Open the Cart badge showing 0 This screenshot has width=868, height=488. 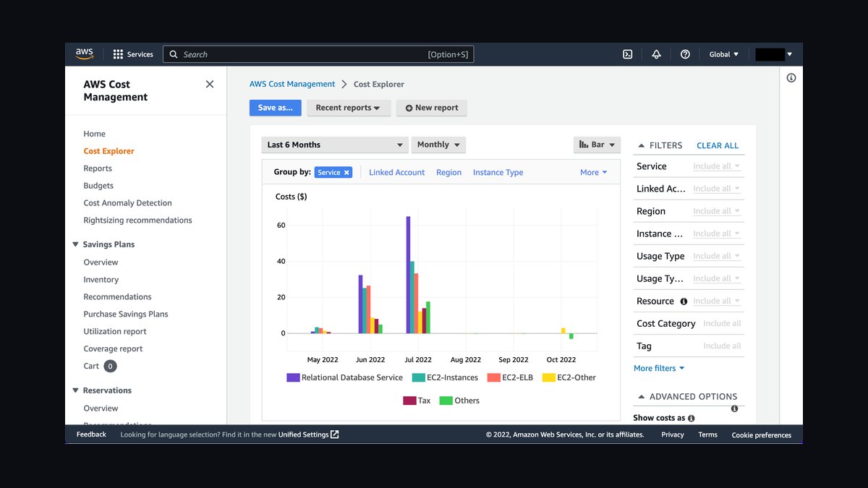click(110, 366)
